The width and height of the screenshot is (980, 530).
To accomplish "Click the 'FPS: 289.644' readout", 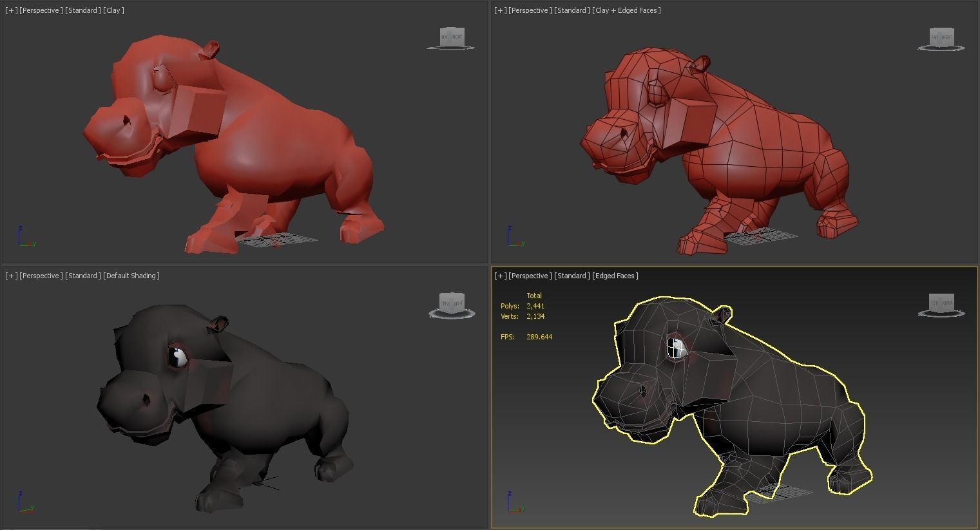I will point(526,337).
